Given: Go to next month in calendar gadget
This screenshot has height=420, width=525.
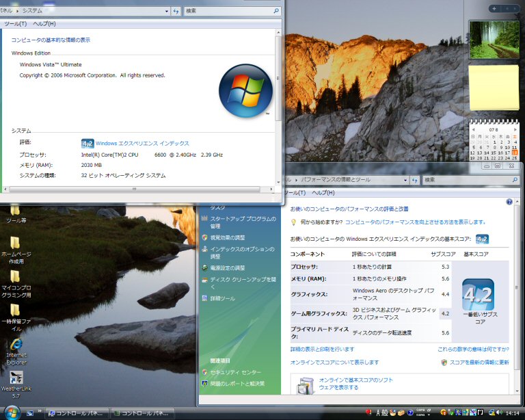Looking at the screenshot, I should [x=515, y=129].
